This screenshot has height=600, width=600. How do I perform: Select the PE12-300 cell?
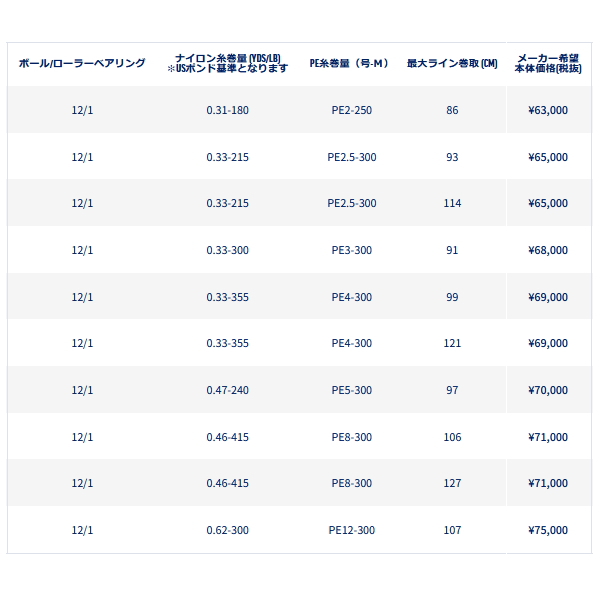click(x=352, y=530)
